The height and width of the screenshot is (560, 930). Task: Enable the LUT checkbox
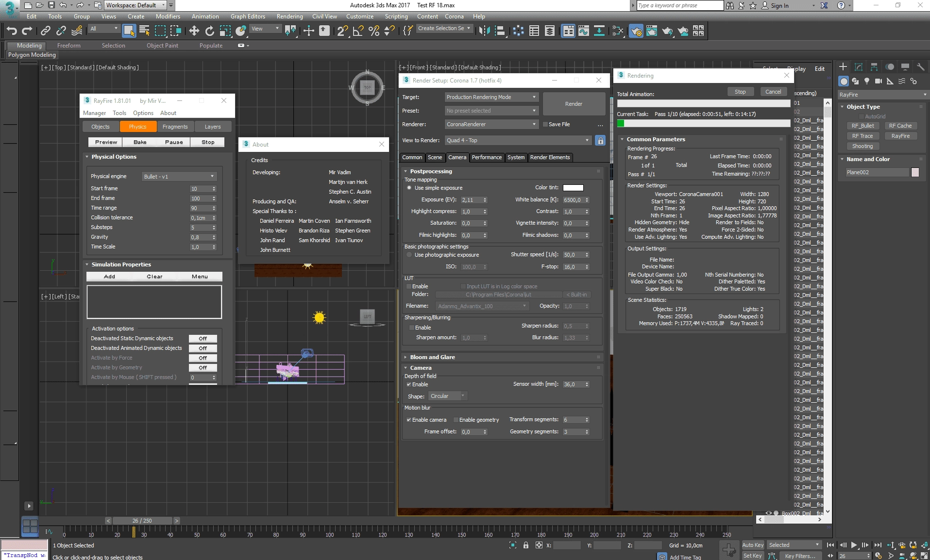coord(409,286)
